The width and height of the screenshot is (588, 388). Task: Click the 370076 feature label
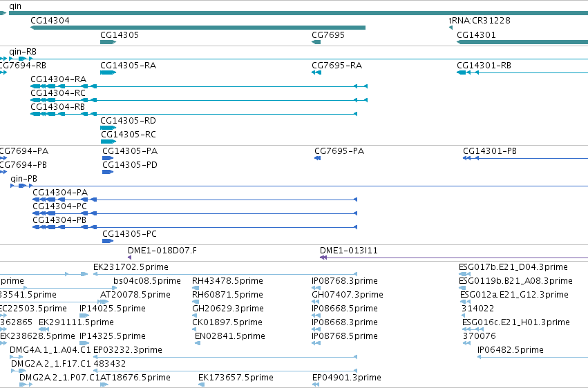pos(480,336)
